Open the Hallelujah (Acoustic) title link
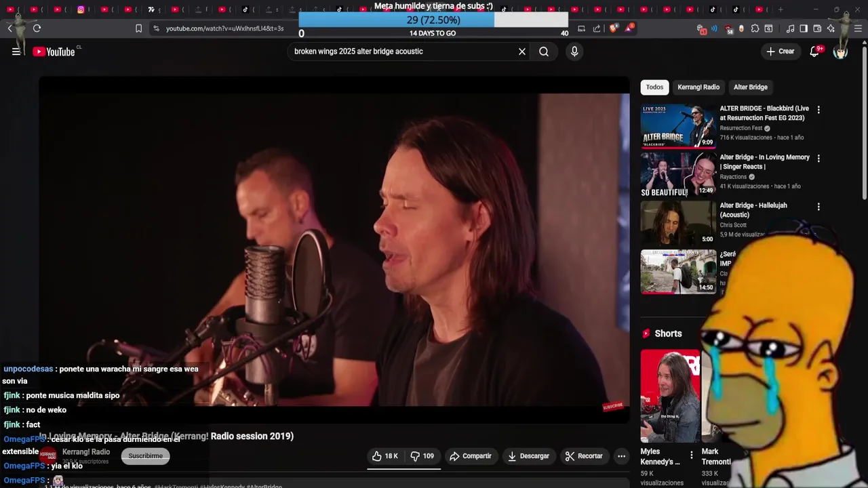This screenshot has width=868, height=488. click(753, 210)
